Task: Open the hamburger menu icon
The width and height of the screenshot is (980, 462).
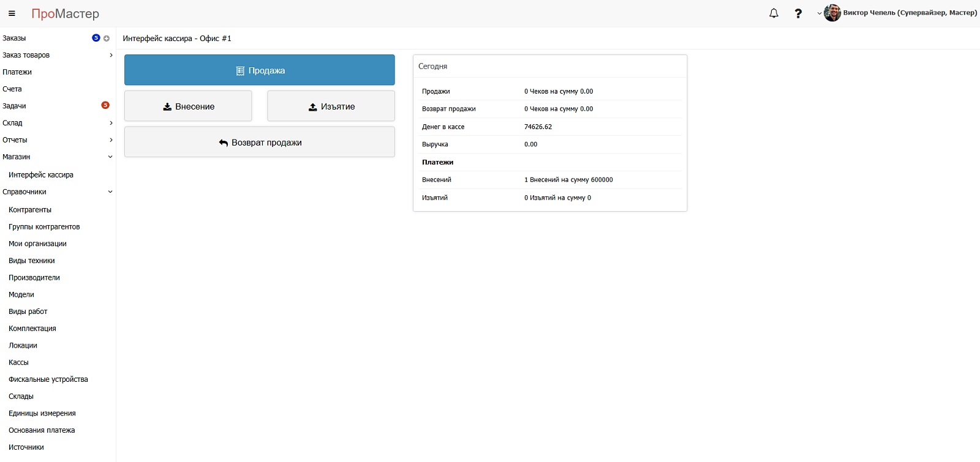Action: pyautogui.click(x=12, y=13)
